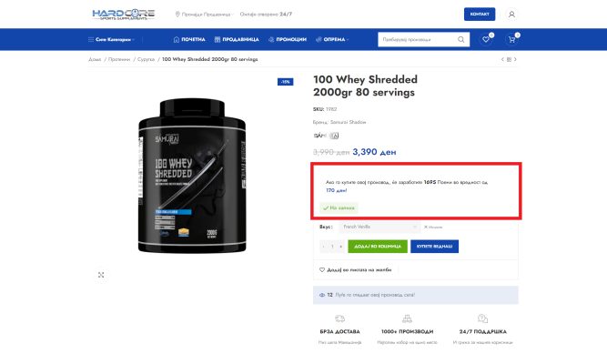Open the product grid icon between the arrows
607x364 pixels.
tap(509, 59)
